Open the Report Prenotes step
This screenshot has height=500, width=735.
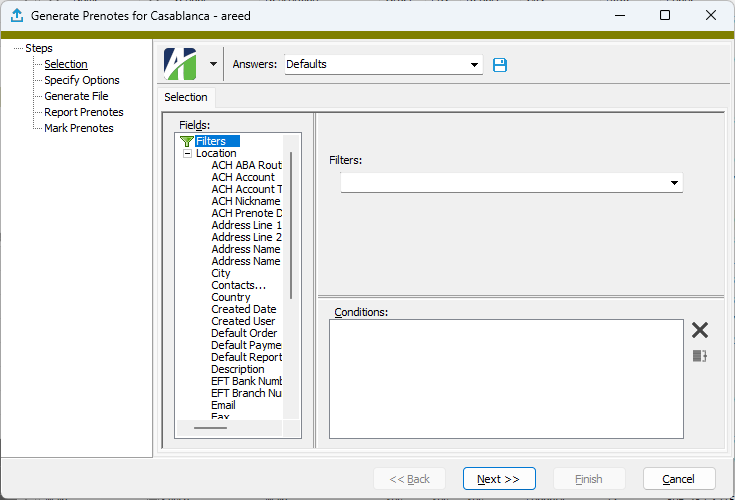[83, 112]
